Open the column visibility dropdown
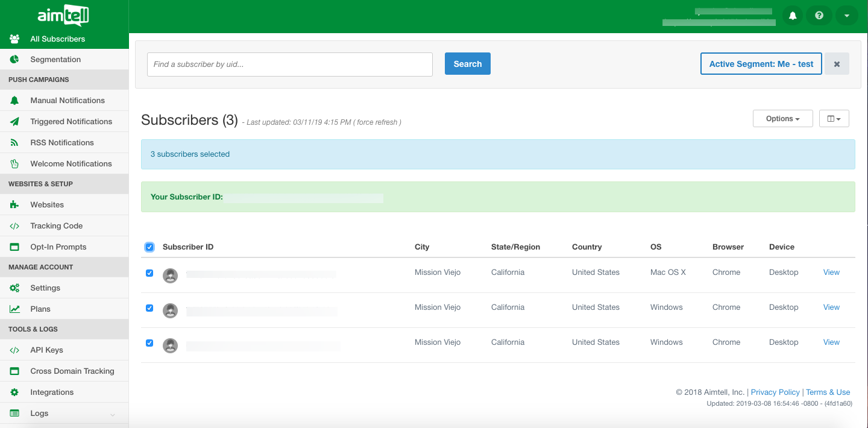The width and height of the screenshot is (868, 428). coord(834,119)
